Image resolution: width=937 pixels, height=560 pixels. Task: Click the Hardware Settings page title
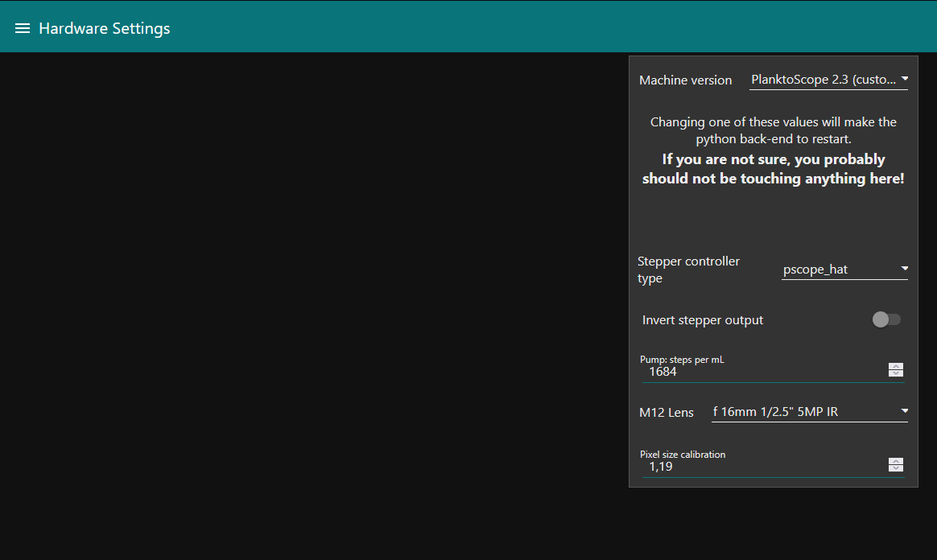click(105, 28)
